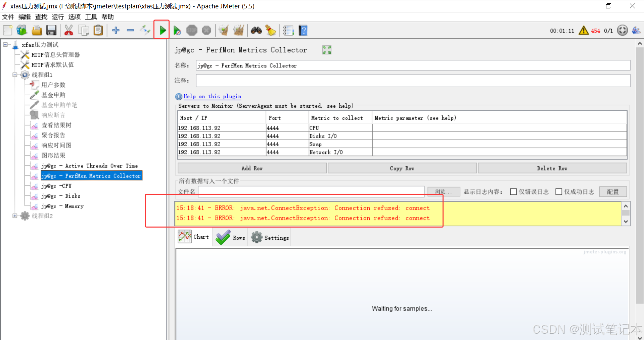Switch to the Chart tab
The image size is (644, 340).
click(x=194, y=237)
